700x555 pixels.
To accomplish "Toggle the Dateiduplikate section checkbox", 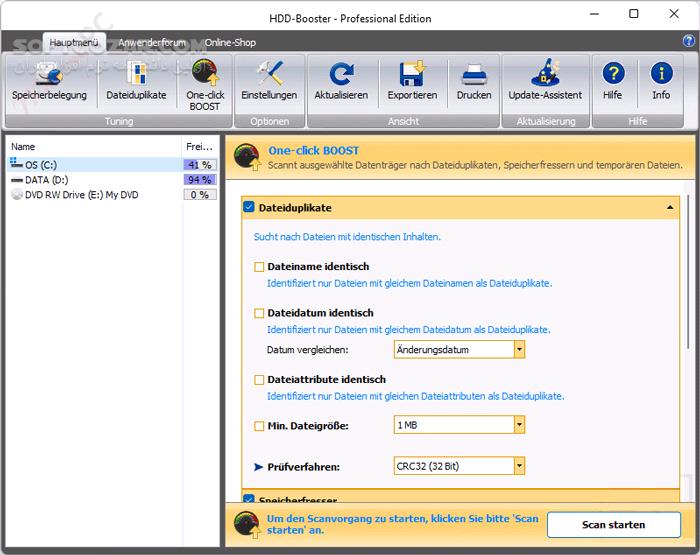I will tap(249, 207).
